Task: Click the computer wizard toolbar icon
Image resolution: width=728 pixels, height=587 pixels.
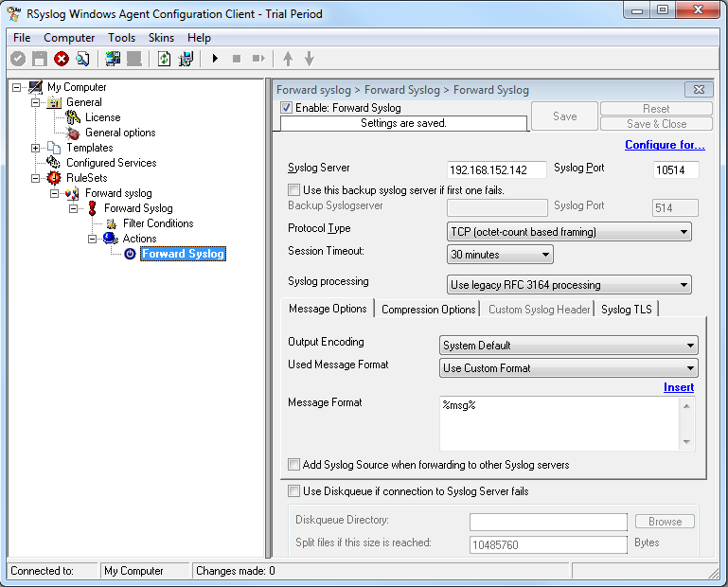Action: coord(186,59)
